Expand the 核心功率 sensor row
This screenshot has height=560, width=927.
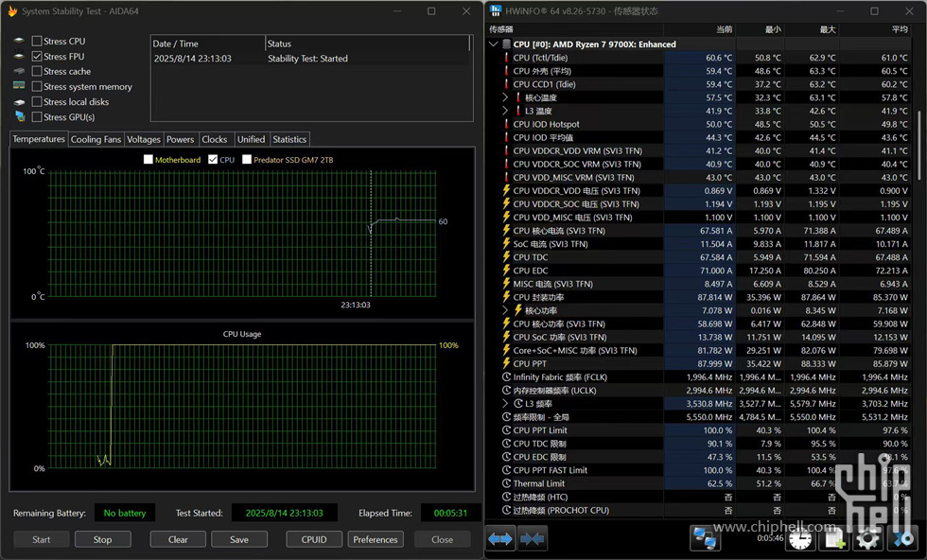[x=505, y=310]
